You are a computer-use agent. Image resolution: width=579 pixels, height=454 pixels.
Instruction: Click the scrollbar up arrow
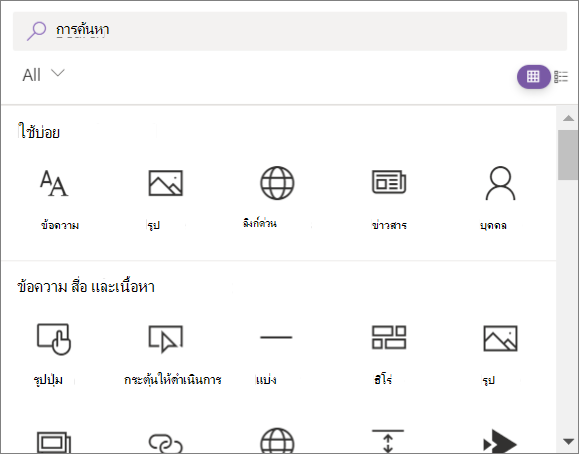point(568,118)
